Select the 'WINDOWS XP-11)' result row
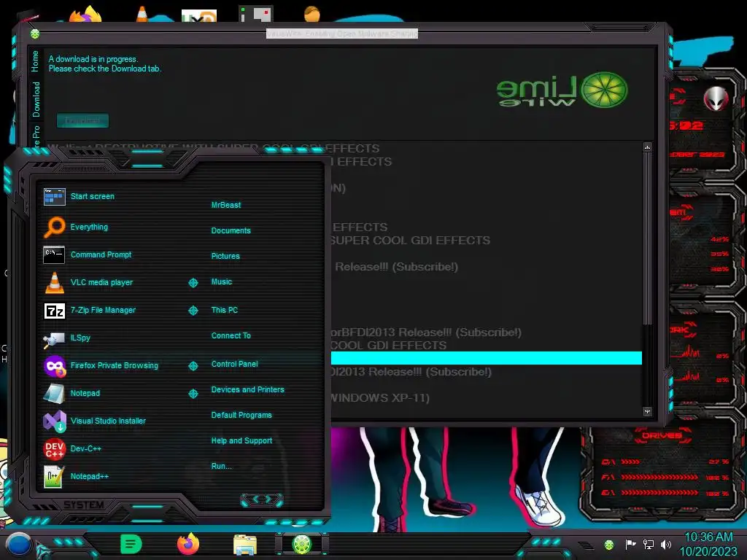Viewport: 747px width, 560px height. pos(487,397)
